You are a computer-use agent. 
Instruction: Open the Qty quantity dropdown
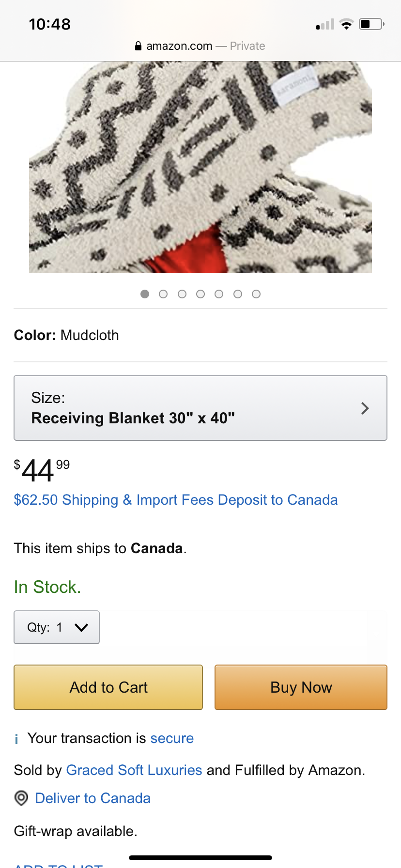click(x=57, y=627)
